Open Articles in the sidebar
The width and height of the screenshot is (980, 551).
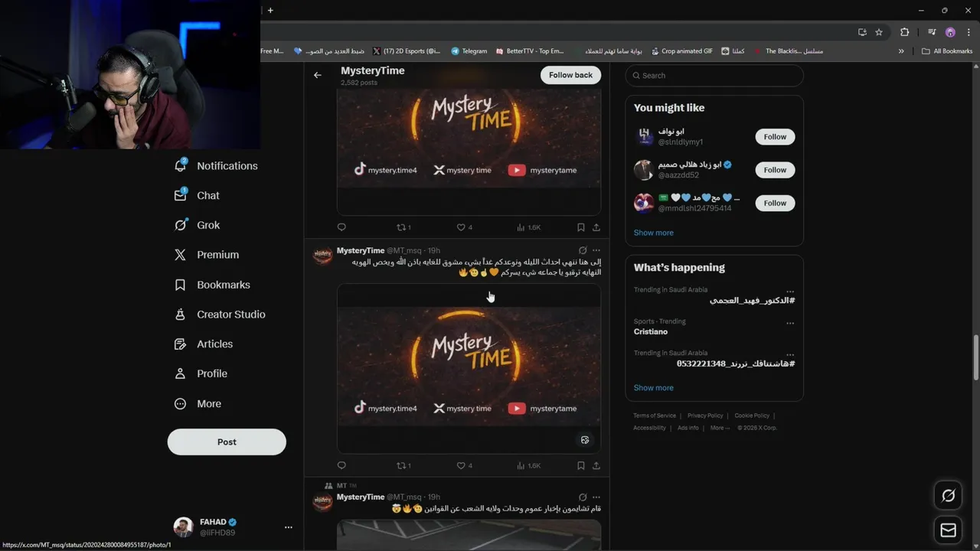[x=204, y=344]
